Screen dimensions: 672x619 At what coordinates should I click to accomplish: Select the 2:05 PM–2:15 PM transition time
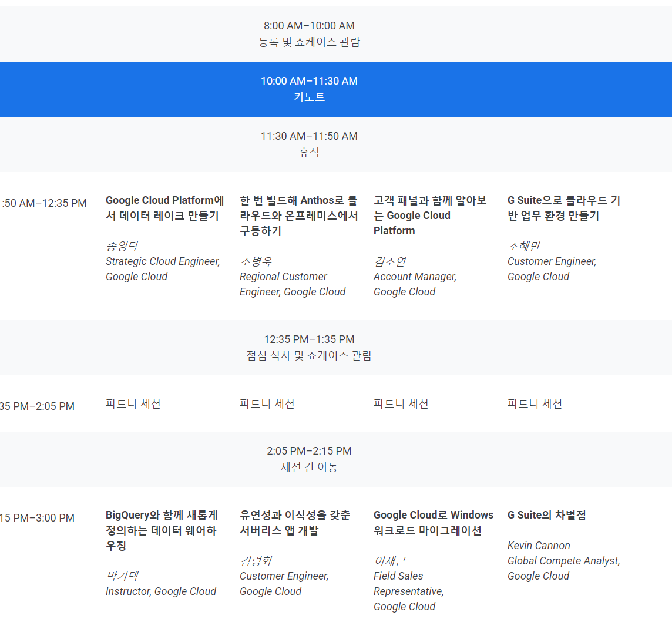coord(309,451)
